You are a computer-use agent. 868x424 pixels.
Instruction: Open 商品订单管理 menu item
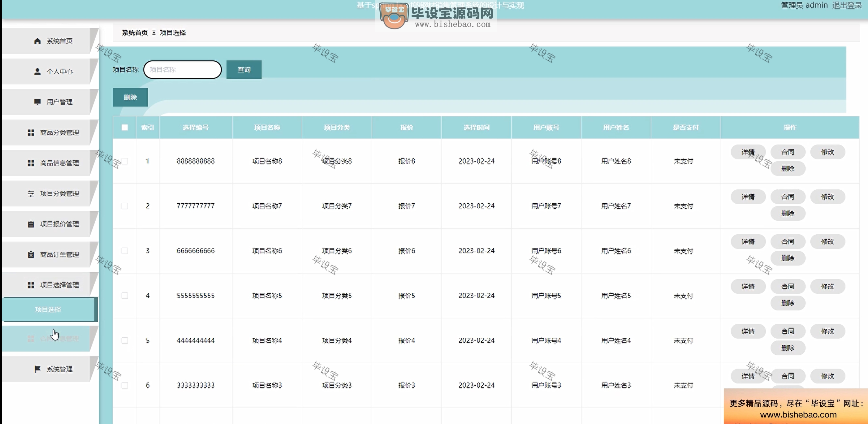50,254
